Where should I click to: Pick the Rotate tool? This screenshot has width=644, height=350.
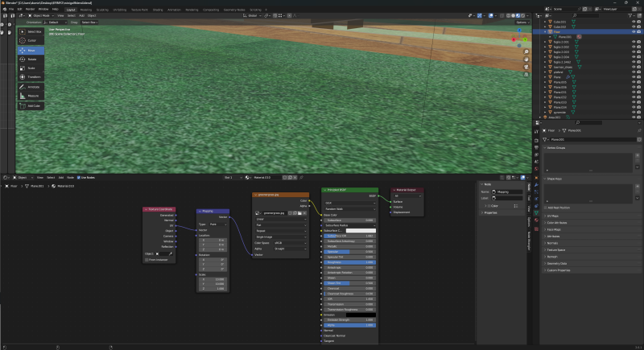click(31, 59)
